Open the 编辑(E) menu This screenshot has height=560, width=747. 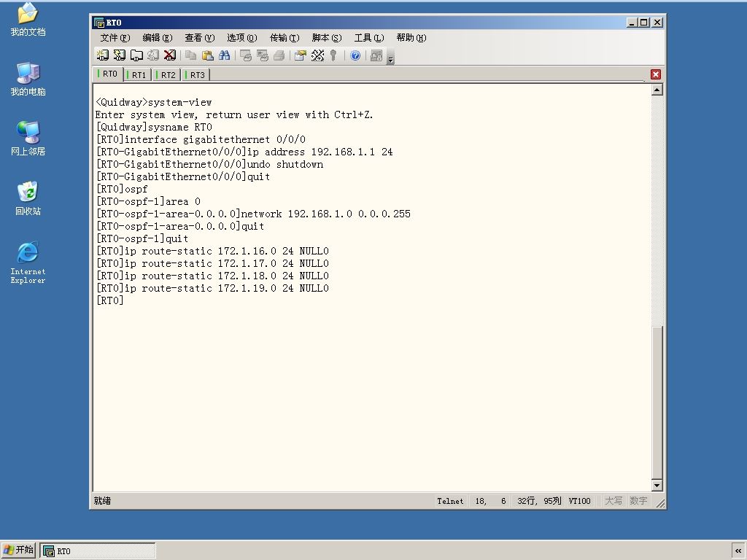[x=158, y=38]
